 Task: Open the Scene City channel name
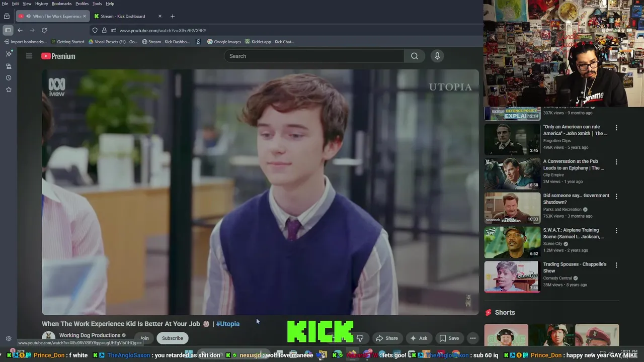pyautogui.click(x=553, y=244)
